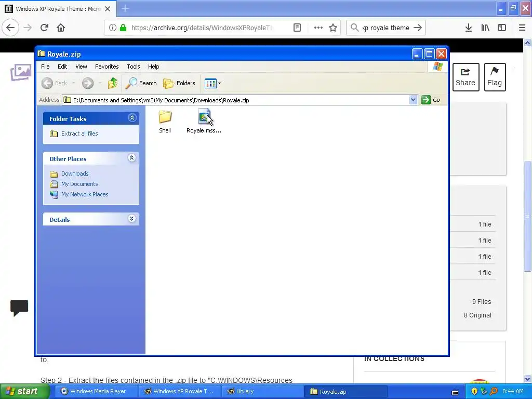
Task: Toggle Firefox sidebar icon
Action: pos(502,28)
